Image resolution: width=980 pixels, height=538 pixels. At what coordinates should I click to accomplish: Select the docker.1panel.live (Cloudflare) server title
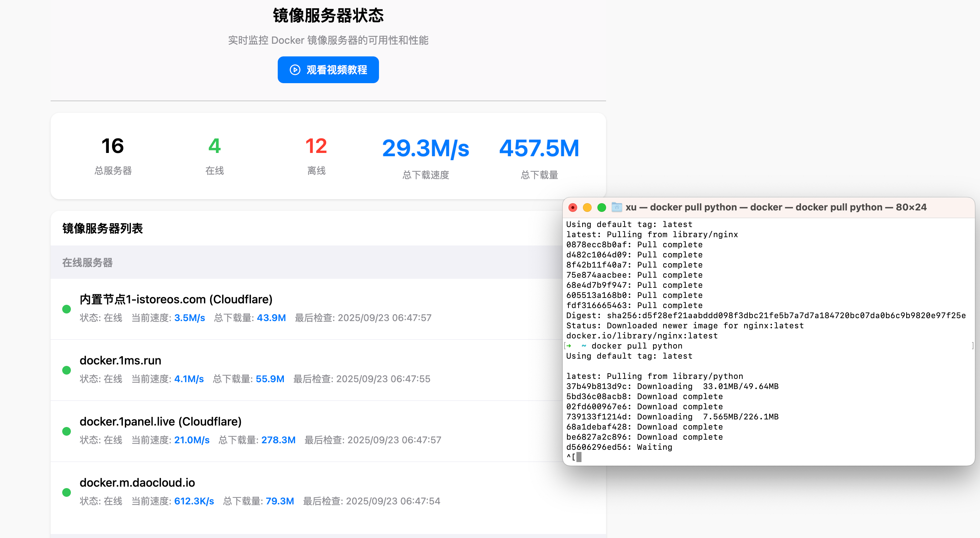(161, 422)
